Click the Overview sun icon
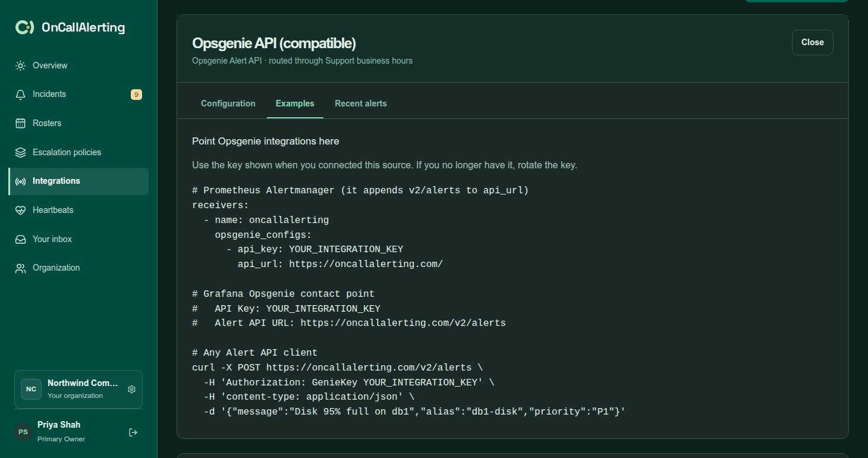The image size is (868, 458). pos(21,65)
